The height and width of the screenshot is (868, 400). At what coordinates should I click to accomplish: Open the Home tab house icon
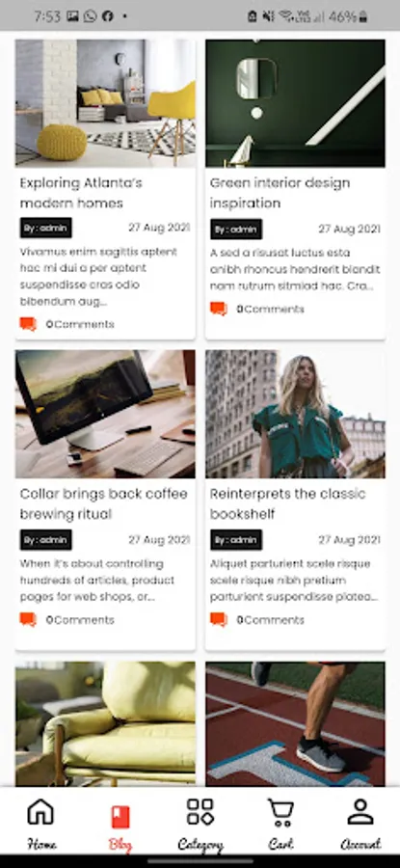click(x=41, y=811)
